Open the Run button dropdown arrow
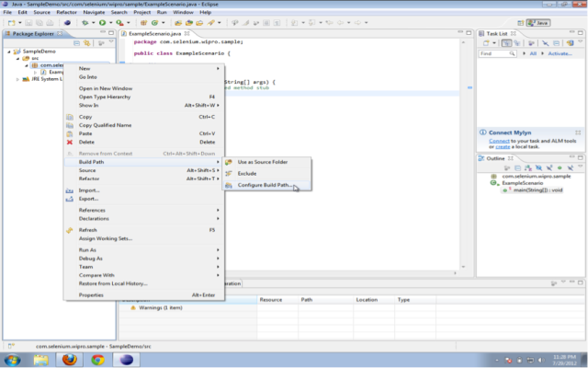The image size is (588, 368). tap(110, 23)
